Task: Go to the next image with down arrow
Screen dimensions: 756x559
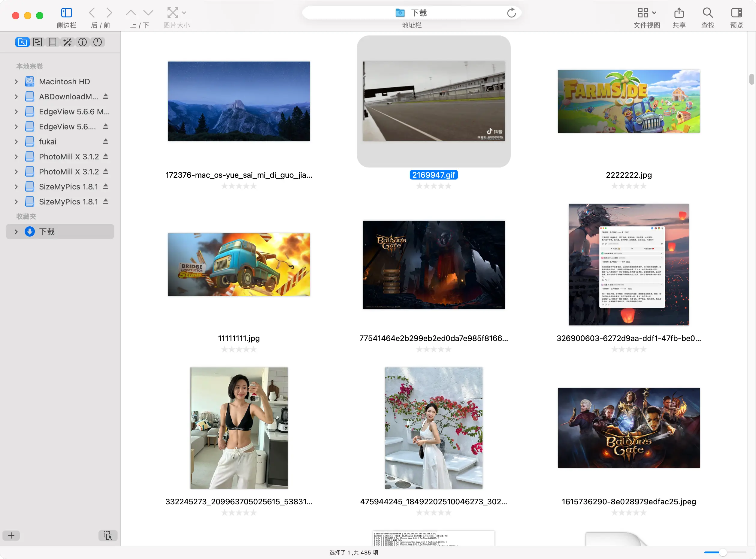Action: pos(148,13)
